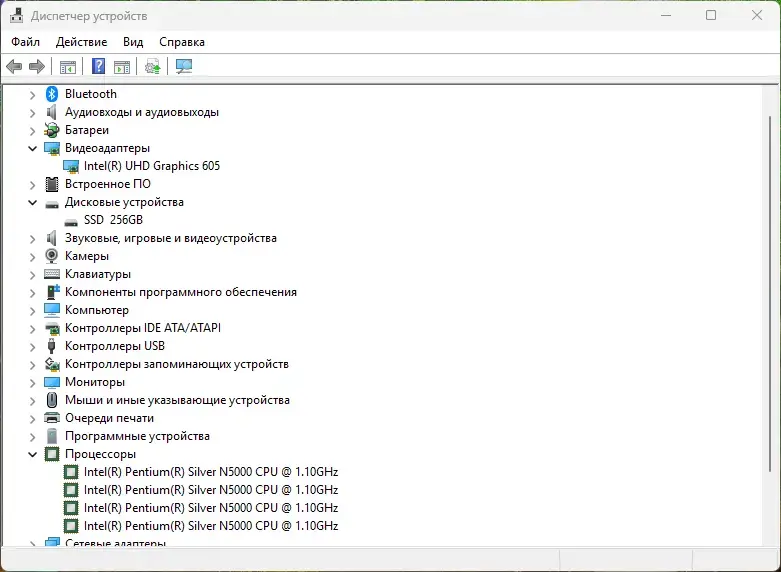Select the Очереди печати row label

pyautogui.click(x=109, y=418)
